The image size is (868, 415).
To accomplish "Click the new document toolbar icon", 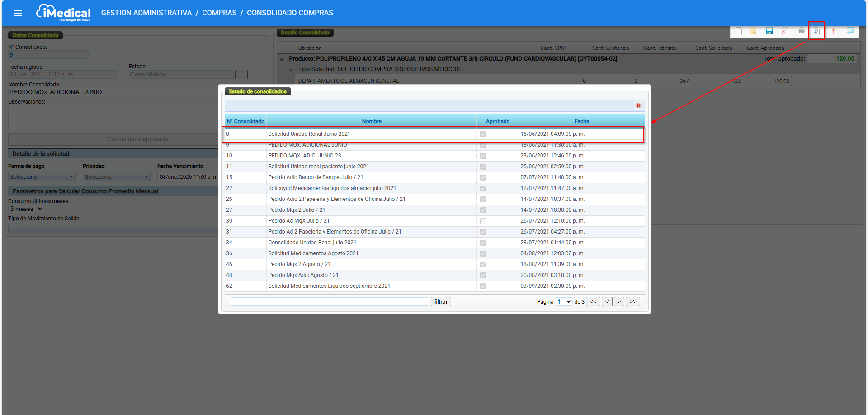I will (739, 31).
